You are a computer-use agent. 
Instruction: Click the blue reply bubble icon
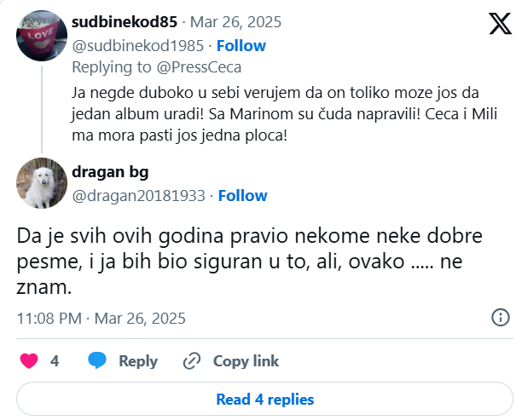pyautogui.click(x=98, y=360)
